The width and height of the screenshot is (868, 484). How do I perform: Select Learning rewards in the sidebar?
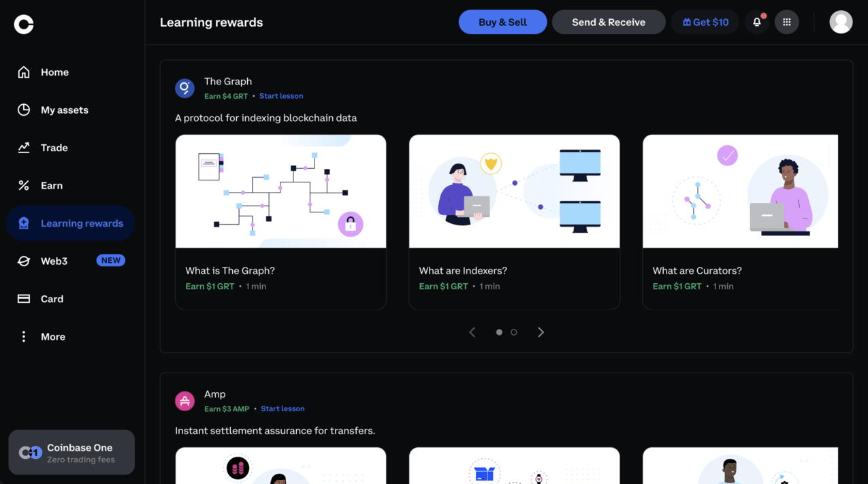[82, 223]
